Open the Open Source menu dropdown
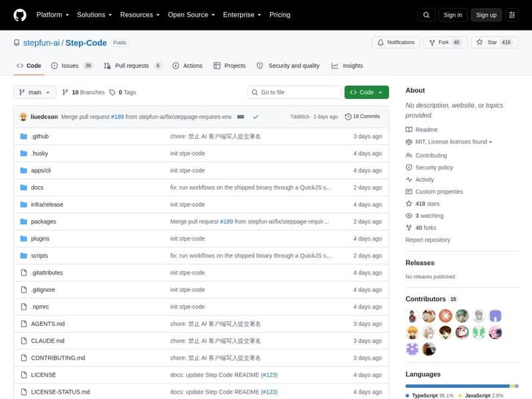 191,15
